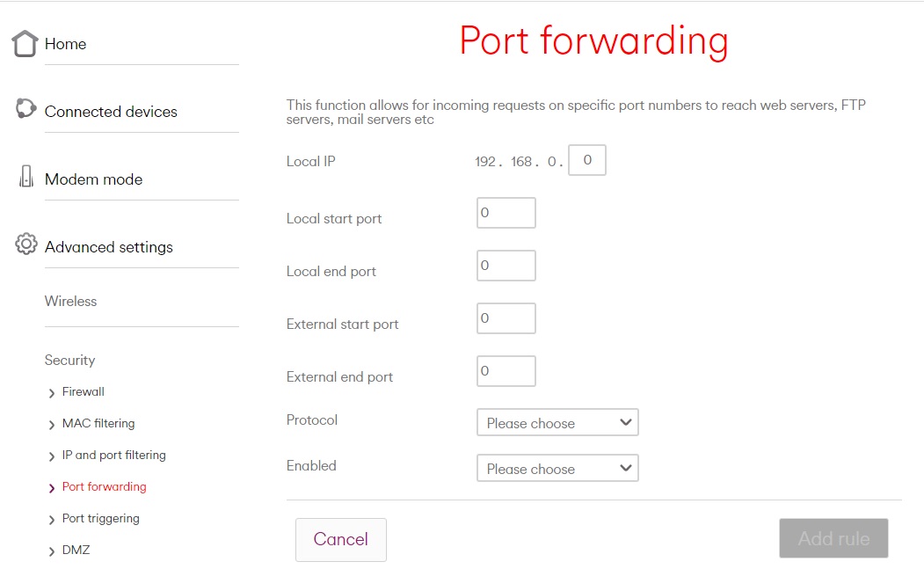Click the External start port field
This screenshot has width=924, height=569.
(x=506, y=319)
